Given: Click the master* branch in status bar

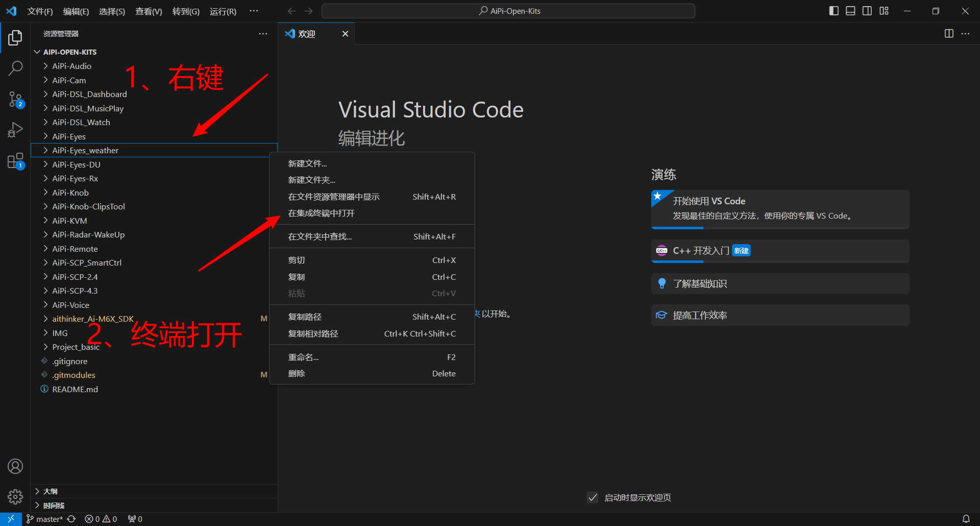Looking at the screenshot, I should coord(44,519).
